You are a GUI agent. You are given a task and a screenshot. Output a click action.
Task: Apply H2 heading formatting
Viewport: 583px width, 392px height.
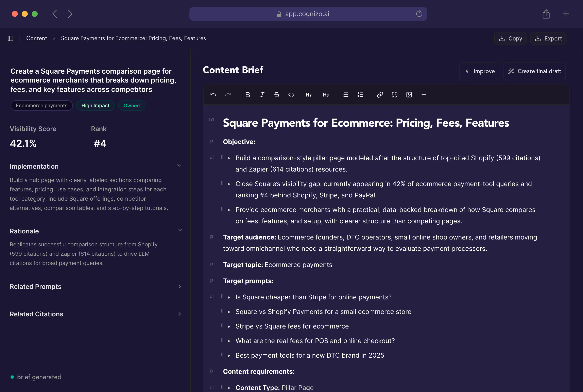[309, 95]
